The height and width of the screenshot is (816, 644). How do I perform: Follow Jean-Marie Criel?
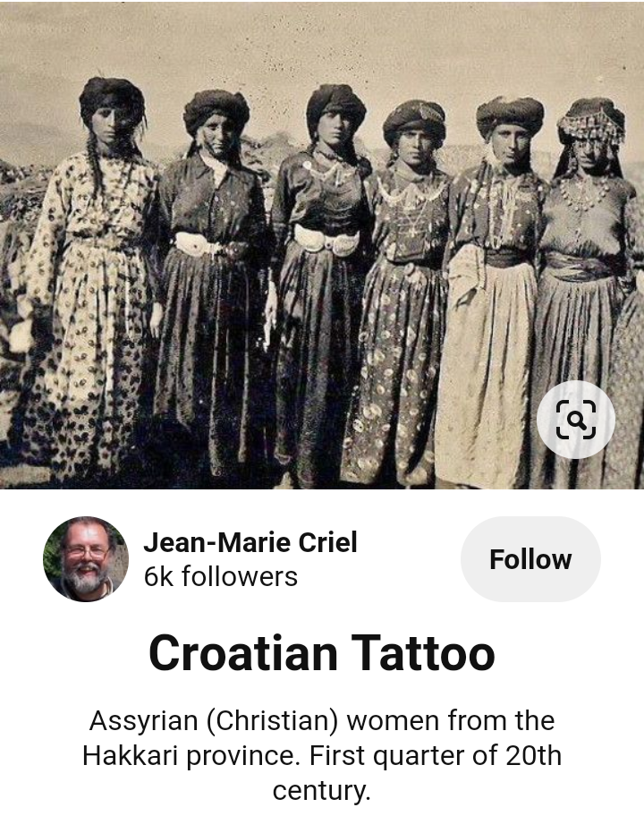[x=530, y=559]
